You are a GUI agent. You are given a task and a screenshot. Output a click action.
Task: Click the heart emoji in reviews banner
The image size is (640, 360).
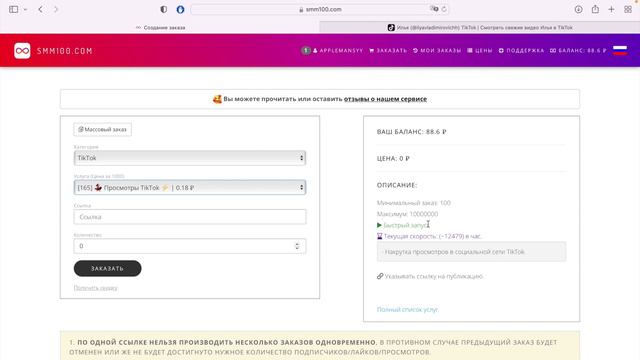217,99
